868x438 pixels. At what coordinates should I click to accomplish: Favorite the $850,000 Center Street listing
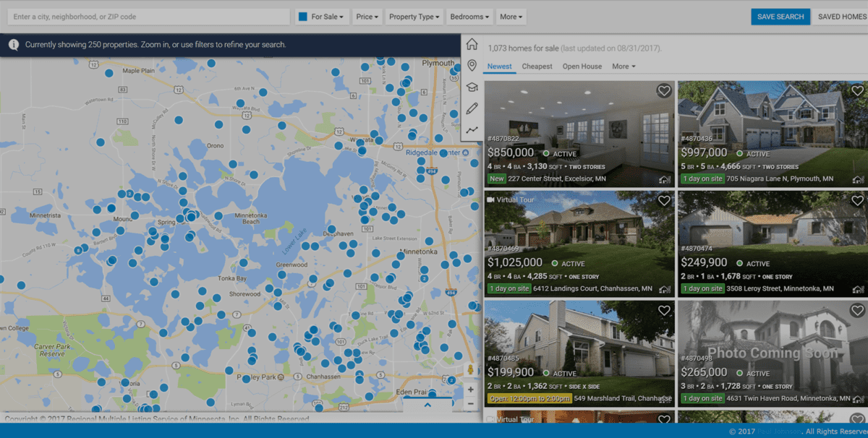tap(663, 91)
